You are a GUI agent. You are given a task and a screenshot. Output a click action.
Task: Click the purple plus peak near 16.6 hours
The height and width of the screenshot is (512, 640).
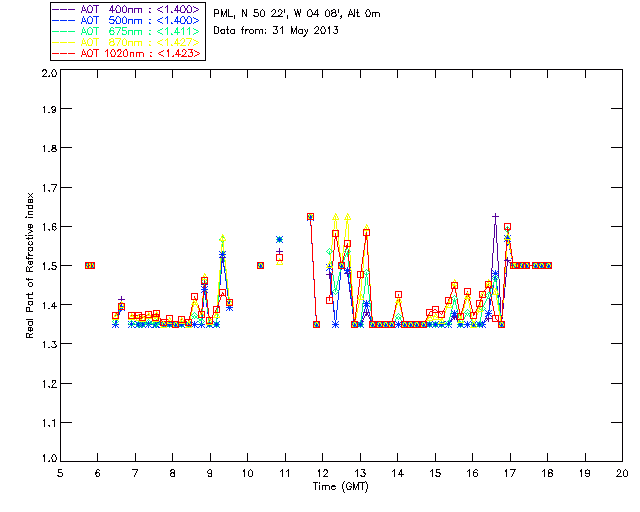click(495, 216)
